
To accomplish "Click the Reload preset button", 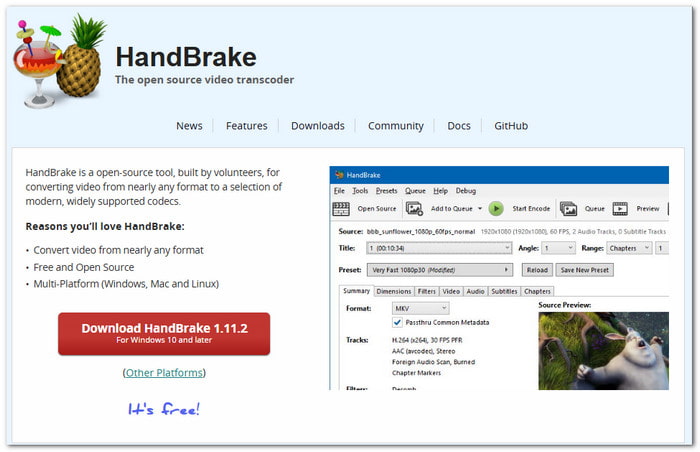I will click(x=537, y=270).
